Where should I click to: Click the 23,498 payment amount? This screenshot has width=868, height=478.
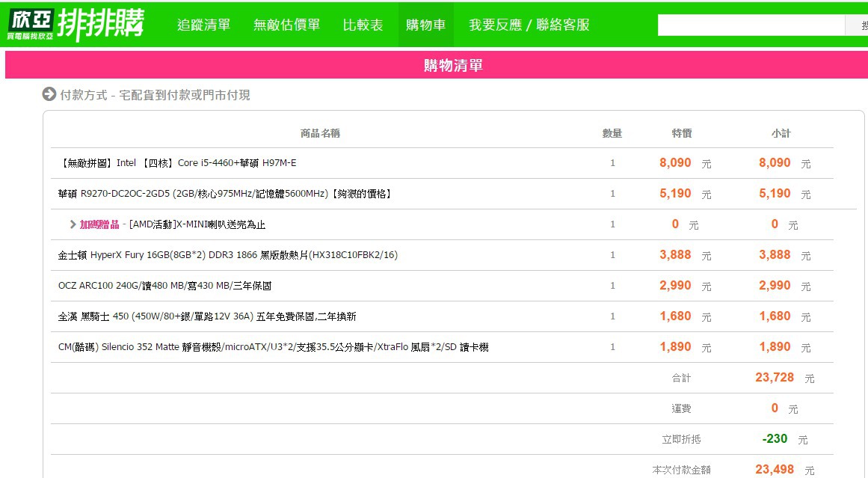click(x=775, y=470)
